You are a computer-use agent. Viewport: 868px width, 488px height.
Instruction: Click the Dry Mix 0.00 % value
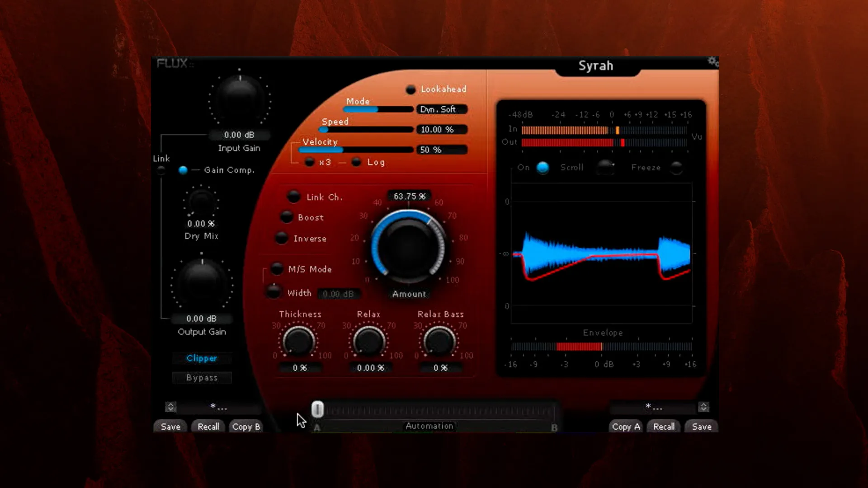click(x=201, y=224)
